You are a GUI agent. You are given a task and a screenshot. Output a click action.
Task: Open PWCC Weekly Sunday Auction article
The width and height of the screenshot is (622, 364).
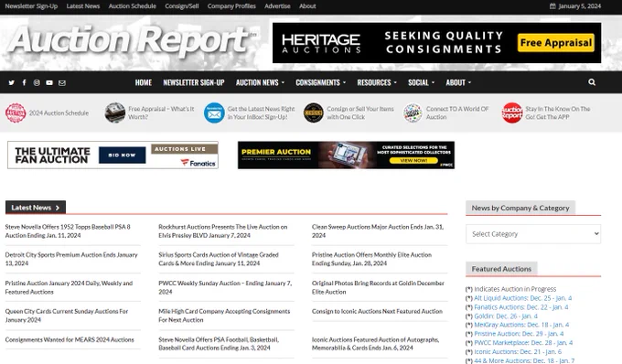225,287
